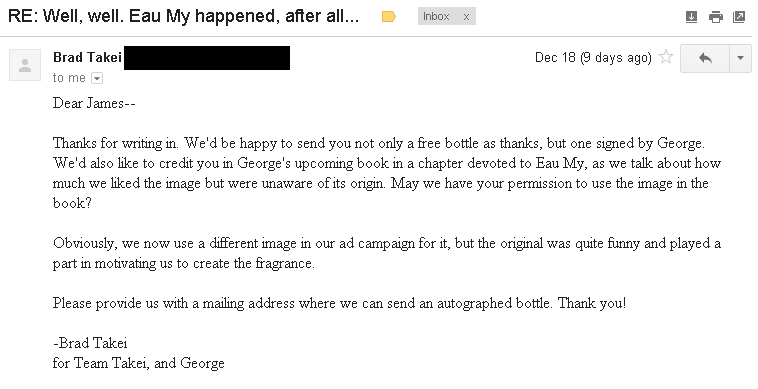Image resolution: width=758 pixels, height=389 pixels.
Task: Click the "Dear James--" greeting line
Action: coord(94,103)
